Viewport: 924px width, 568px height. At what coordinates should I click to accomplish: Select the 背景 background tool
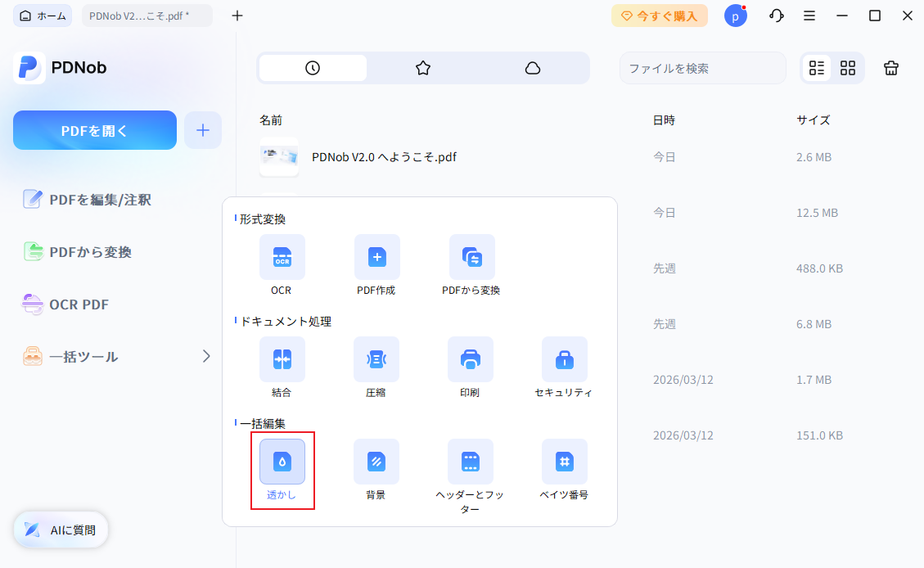pyautogui.click(x=376, y=462)
